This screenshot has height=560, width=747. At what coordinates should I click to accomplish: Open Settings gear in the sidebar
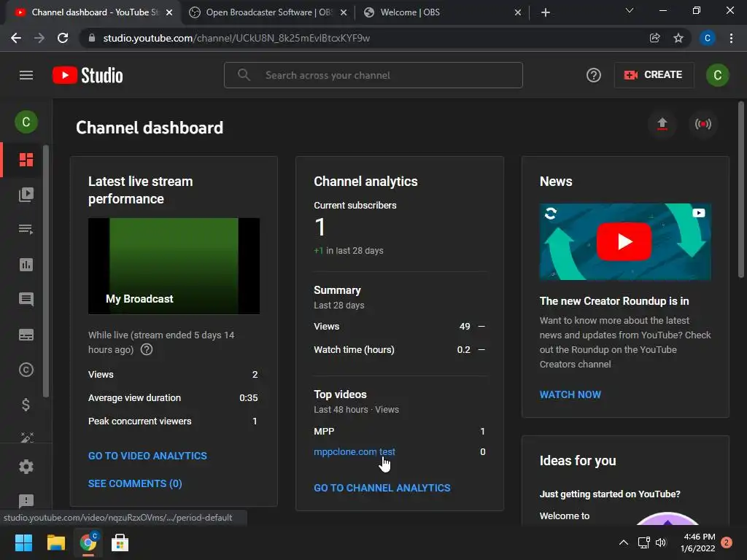[26, 467]
